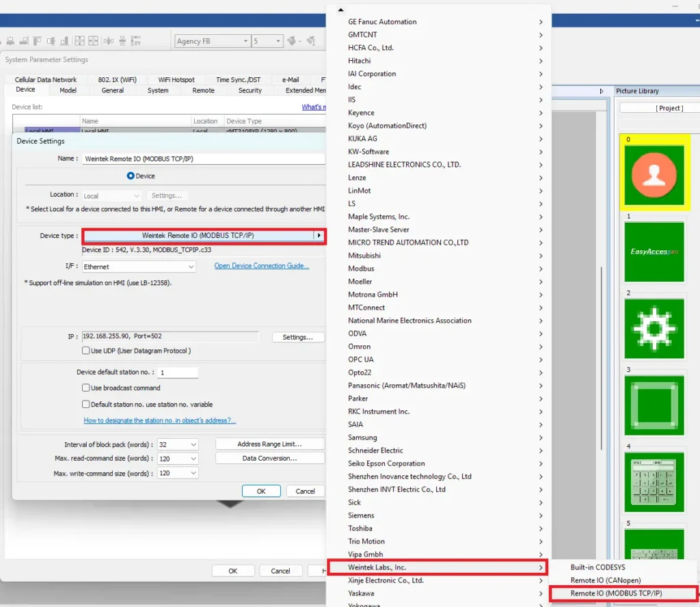Open station no. designation help link
Screen dimensions: 700x607
[160, 420]
